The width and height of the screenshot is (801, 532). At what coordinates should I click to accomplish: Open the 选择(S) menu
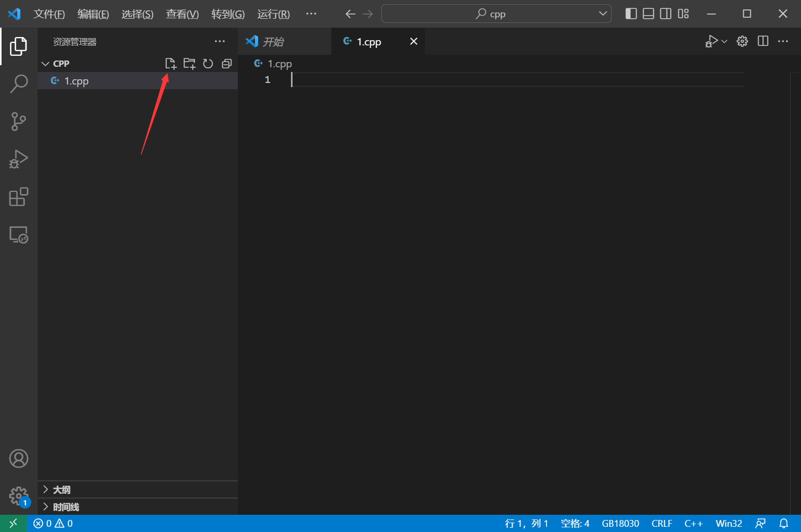point(138,14)
